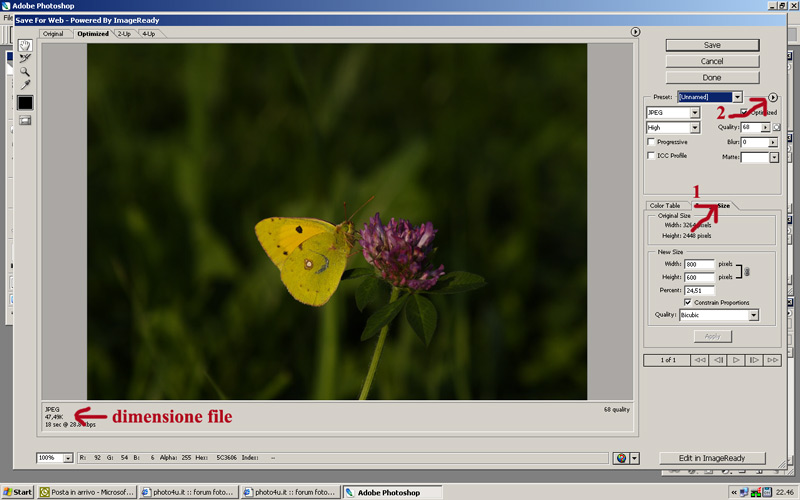Enable the ICC Profile checkbox

tap(651, 156)
